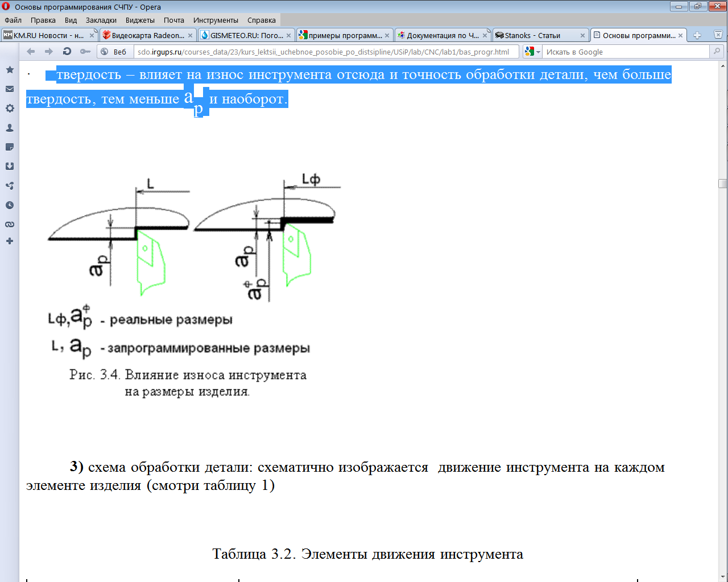The height and width of the screenshot is (582, 728).
Task: Open the Widgets gear panel in sidebar
Action: [x=10, y=109]
